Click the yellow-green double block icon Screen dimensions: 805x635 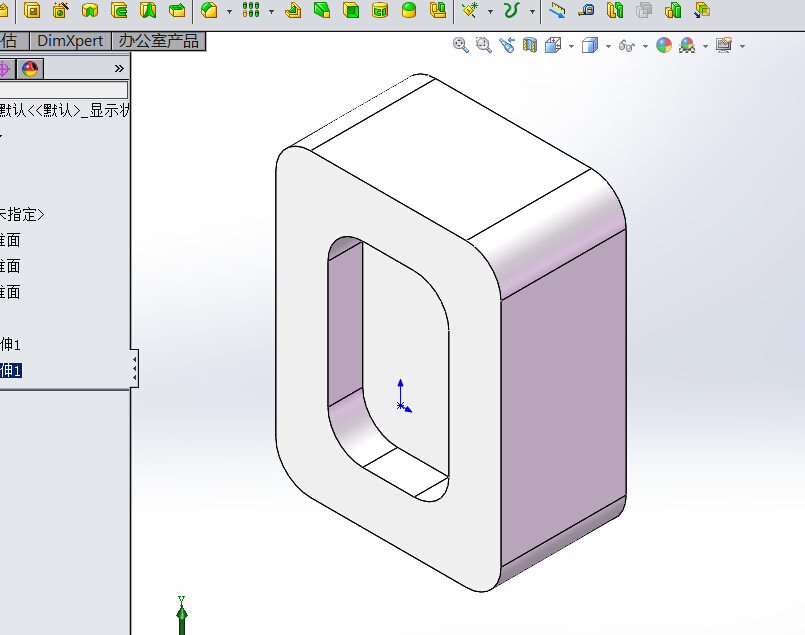click(615, 10)
